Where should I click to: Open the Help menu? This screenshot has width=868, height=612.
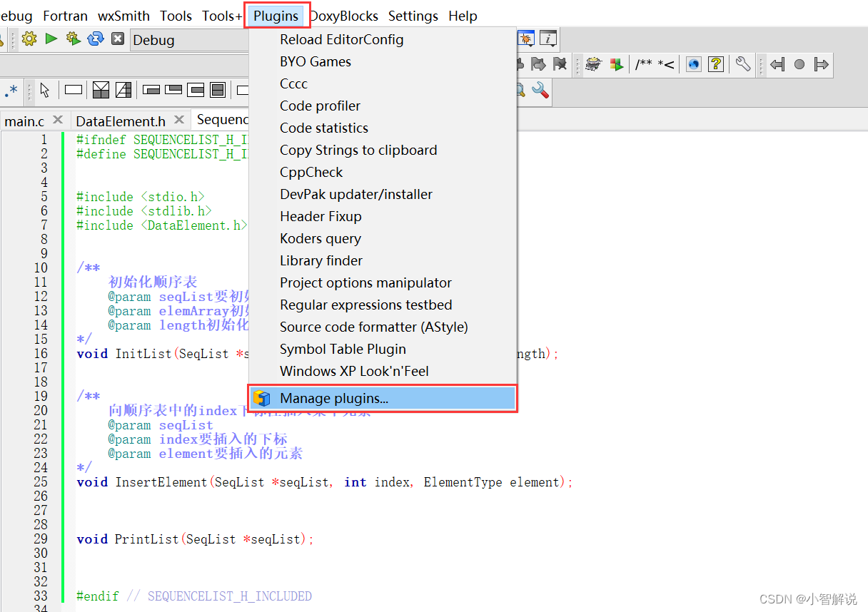463,16
